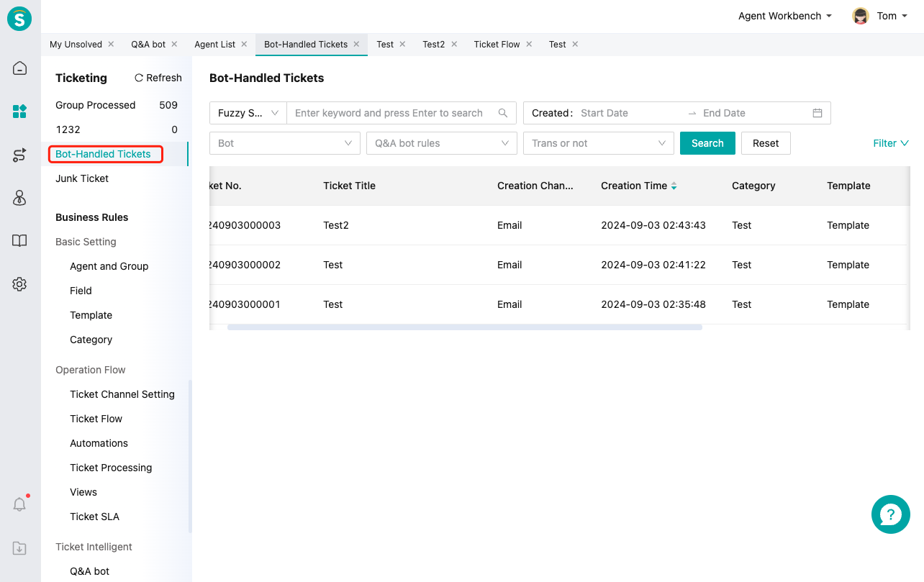Open the Agent Workbench dropdown

(785, 16)
